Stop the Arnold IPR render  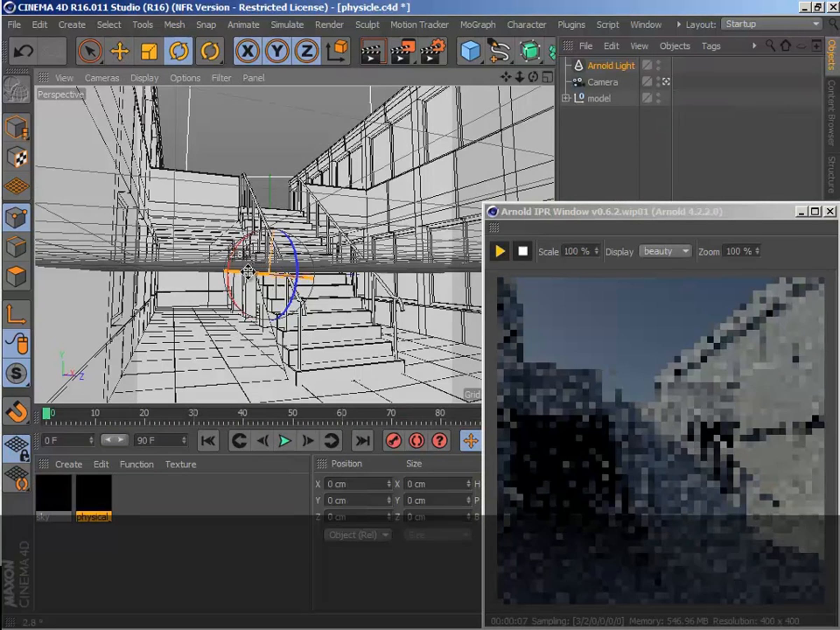pyautogui.click(x=523, y=251)
